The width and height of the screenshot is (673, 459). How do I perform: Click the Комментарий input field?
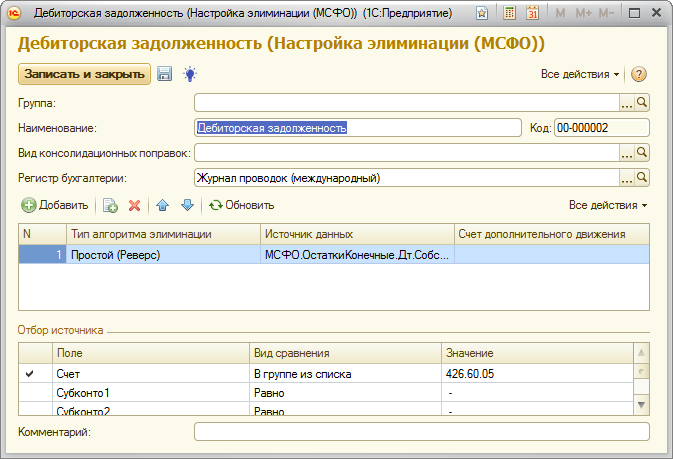pos(421,432)
